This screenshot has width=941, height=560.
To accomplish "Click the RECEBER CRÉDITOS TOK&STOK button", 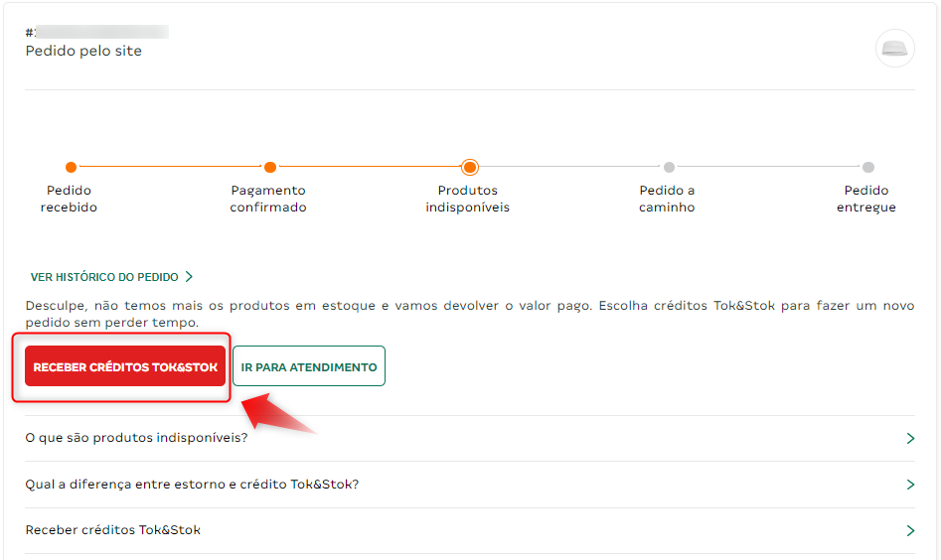I will pos(125,366).
